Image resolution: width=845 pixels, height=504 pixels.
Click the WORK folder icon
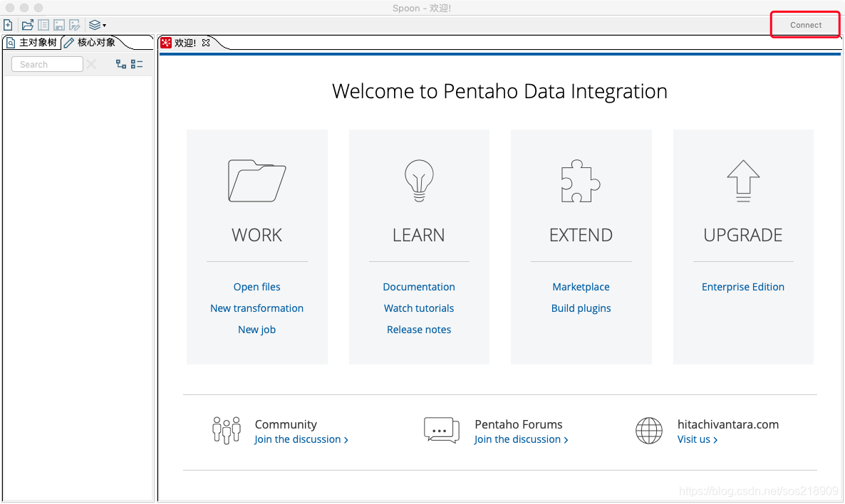(x=257, y=181)
